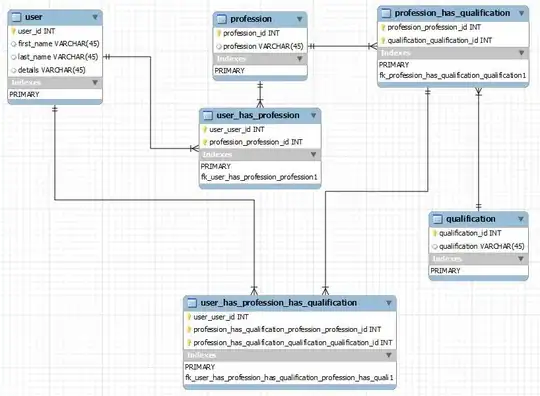This screenshot has width=540, height=396.
Task: Click the key icon beside profession_id INT
Action: [219, 33]
